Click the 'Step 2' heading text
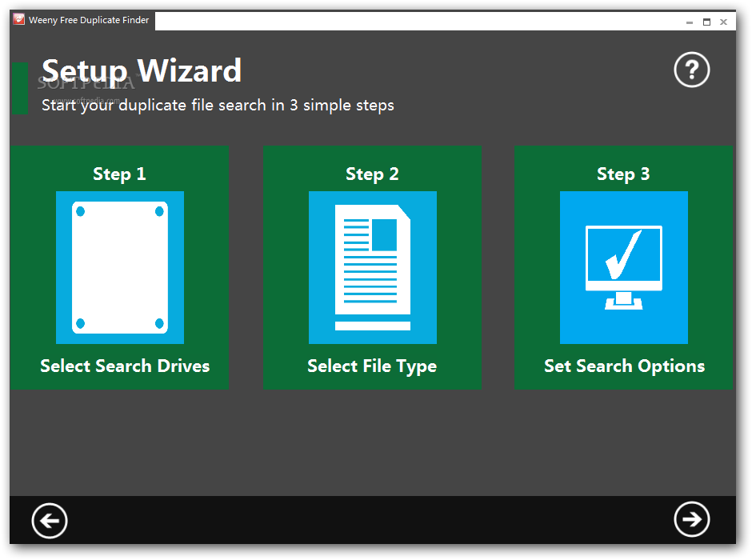Screen dimensions: 752x560 (372, 174)
